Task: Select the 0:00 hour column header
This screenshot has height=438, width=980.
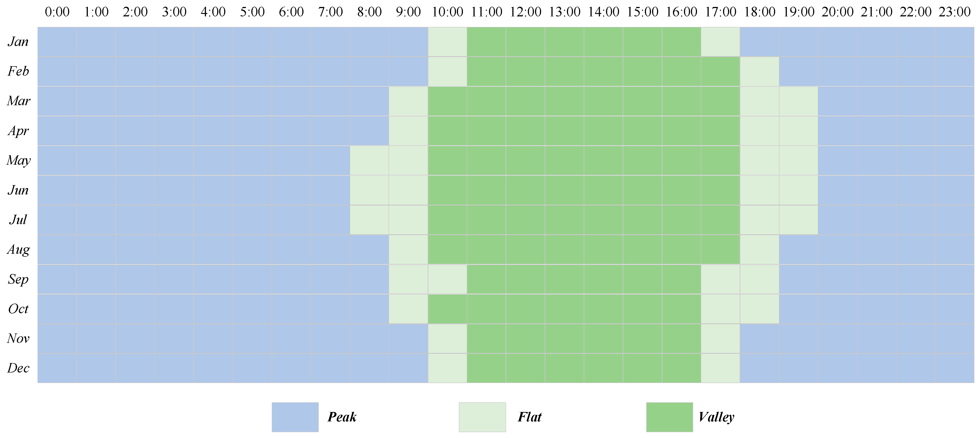Action: tap(57, 12)
